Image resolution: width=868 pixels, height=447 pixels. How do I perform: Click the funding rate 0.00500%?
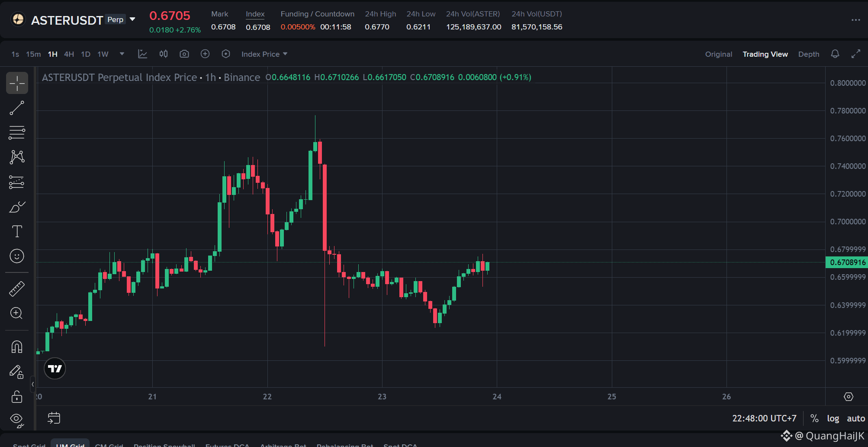[298, 27]
